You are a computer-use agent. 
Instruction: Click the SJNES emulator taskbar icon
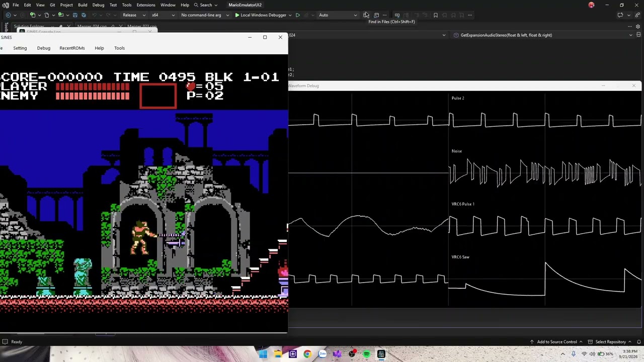coord(381,354)
